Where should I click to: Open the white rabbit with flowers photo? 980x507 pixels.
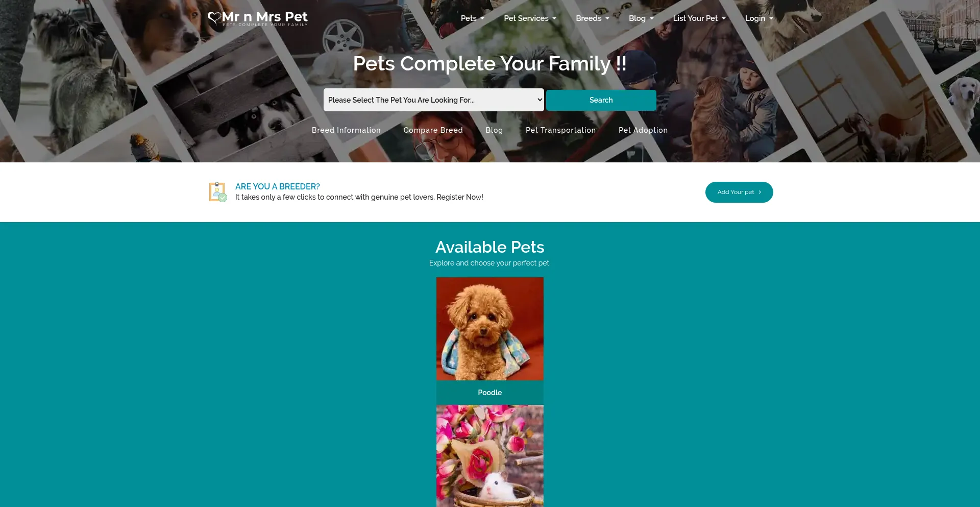489,455
